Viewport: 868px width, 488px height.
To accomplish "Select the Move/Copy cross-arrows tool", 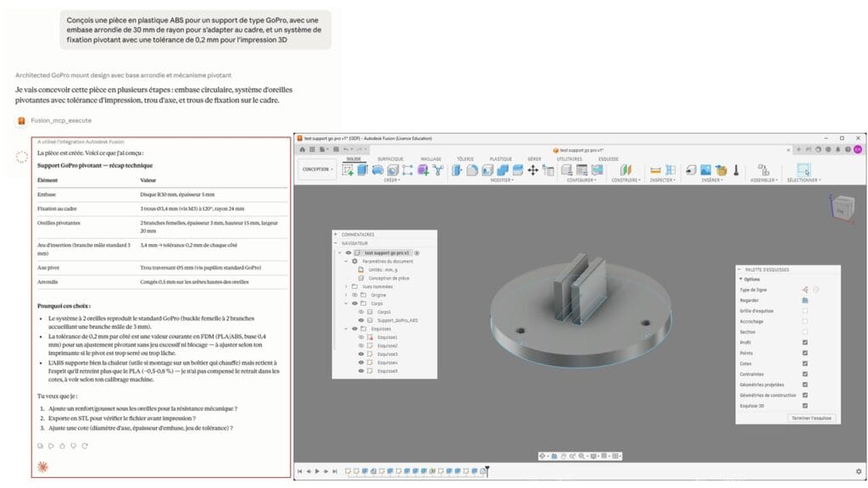I will point(532,169).
